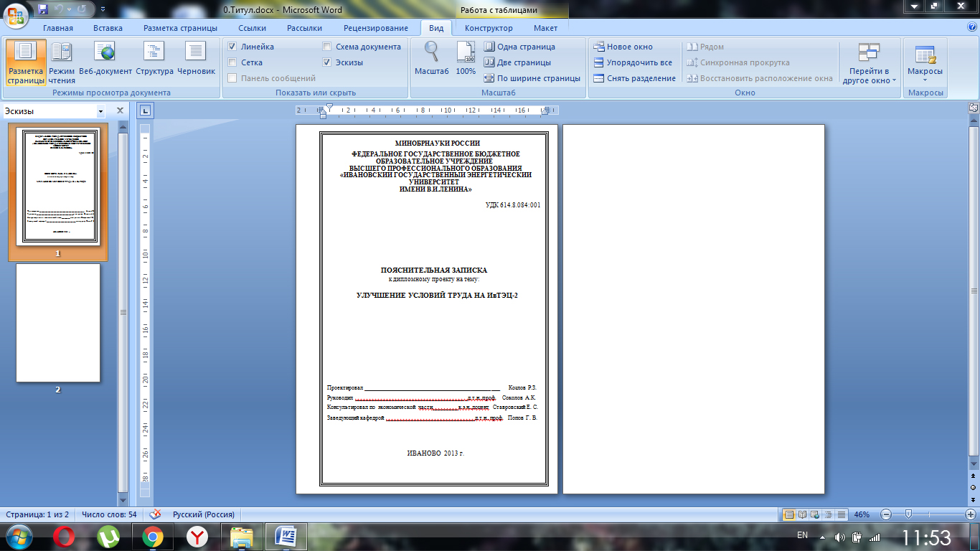Screen dimensions: 980x551
Task: Open the Разметка страницы ribbon tab
Action: pos(180,28)
